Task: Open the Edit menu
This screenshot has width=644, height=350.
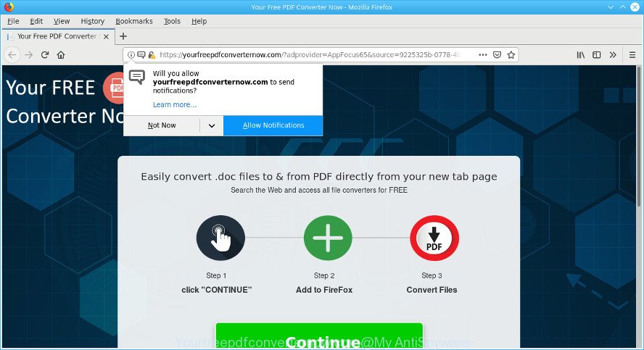Action: [x=36, y=21]
